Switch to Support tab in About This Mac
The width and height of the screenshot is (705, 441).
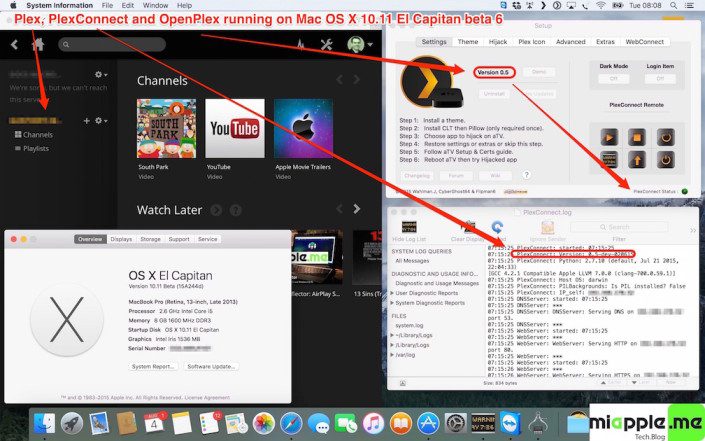pyautogui.click(x=179, y=239)
